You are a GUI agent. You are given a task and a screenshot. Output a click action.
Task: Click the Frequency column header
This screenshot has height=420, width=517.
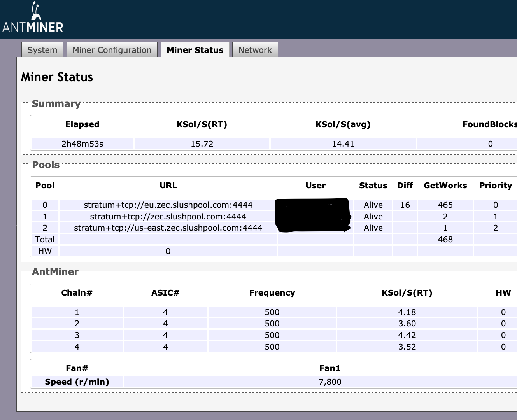click(x=272, y=293)
